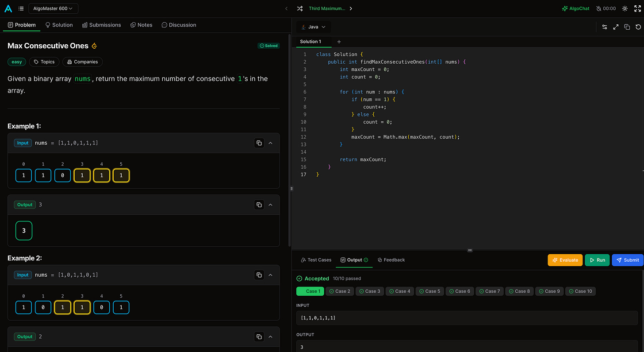The height and width of the screenshot is (352, 644).
Task: Toggle light/dark theme sun icon
Action: coord(625,8)
